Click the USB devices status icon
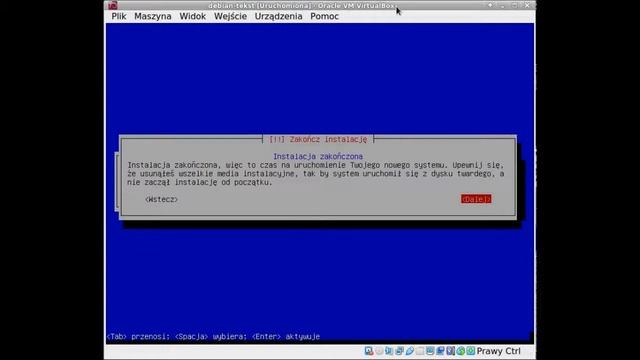The width and height of the screenshot is (640, 360). [409, 351]
